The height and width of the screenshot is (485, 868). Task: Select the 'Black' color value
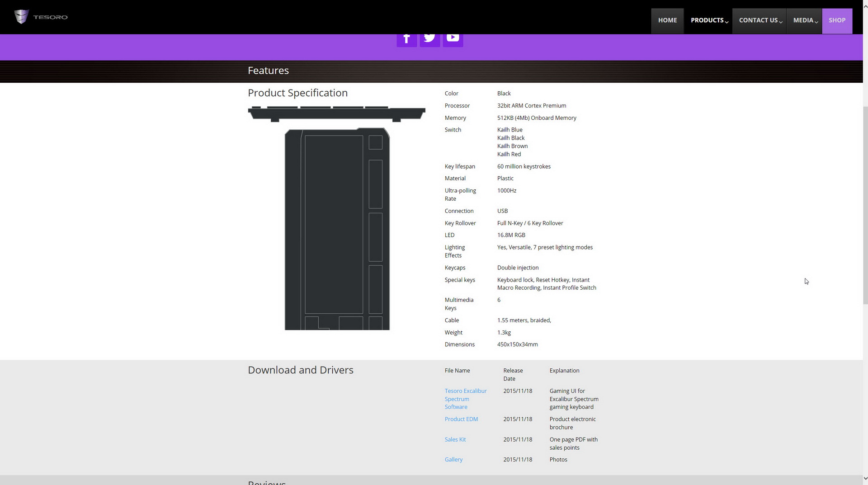pyautogui.click(x=504, y=93)
